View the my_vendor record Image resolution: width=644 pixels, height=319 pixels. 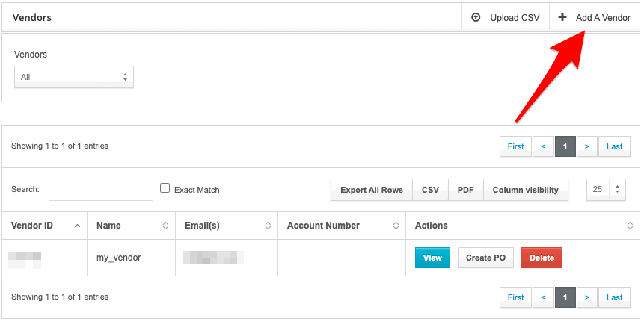[432, 258]
